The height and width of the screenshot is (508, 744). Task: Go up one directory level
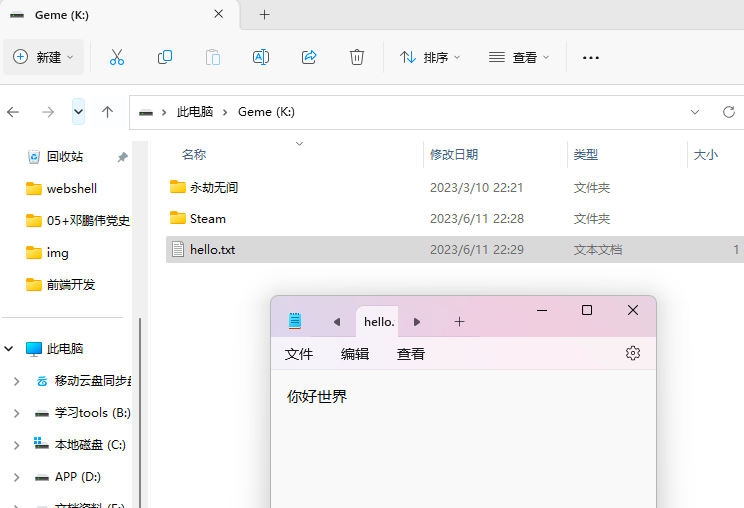coord(108,112)
